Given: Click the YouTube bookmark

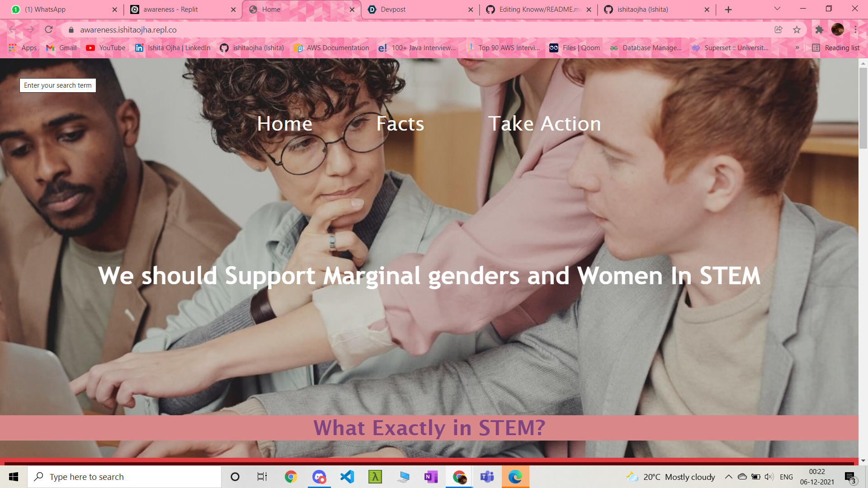Looking at the screenshot, I should click(x=106, y=48).
